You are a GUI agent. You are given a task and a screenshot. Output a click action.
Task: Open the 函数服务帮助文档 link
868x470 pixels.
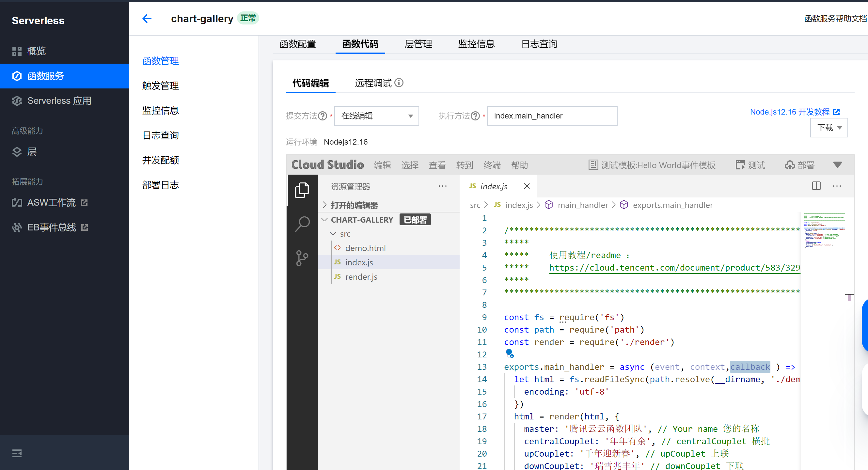click(835, 19)
